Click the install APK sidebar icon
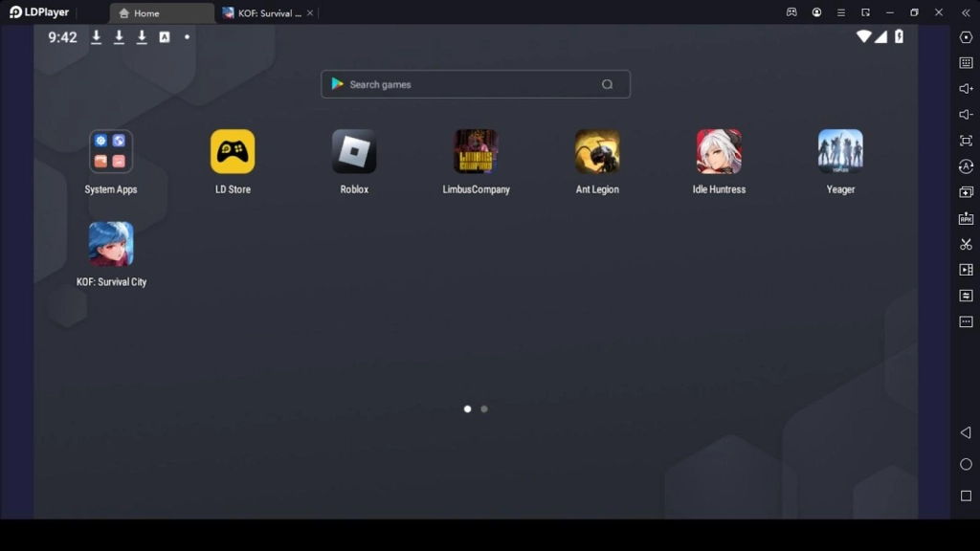 (x=966, y=218)
